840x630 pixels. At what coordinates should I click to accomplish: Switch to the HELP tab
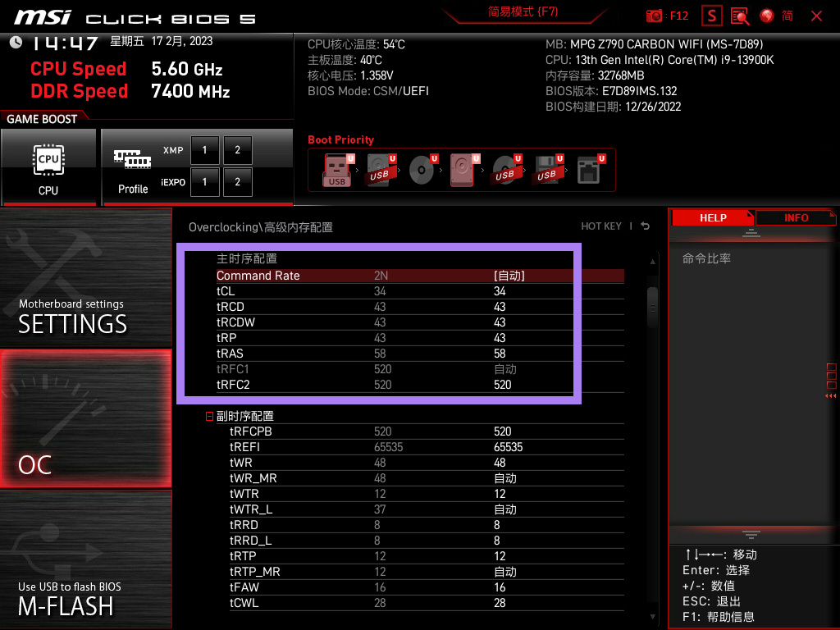(x=713, y=218)
